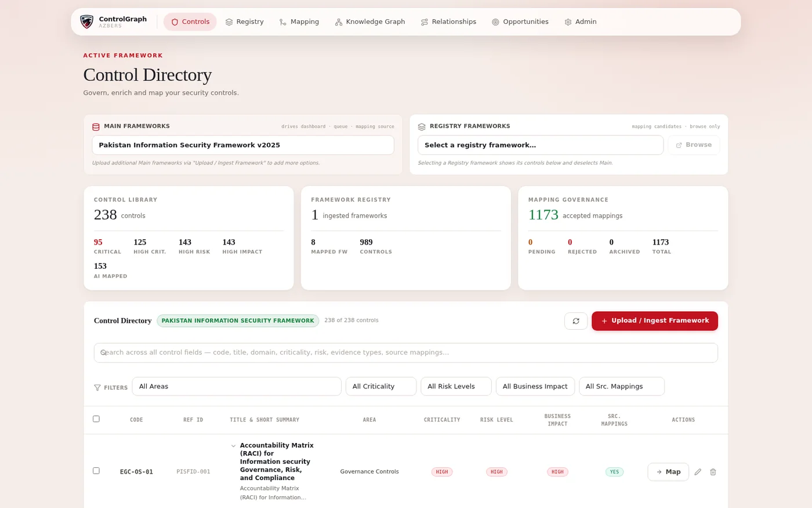Open the Opportunities tab
The image size is (812, 508).
(x=520, y=22)
